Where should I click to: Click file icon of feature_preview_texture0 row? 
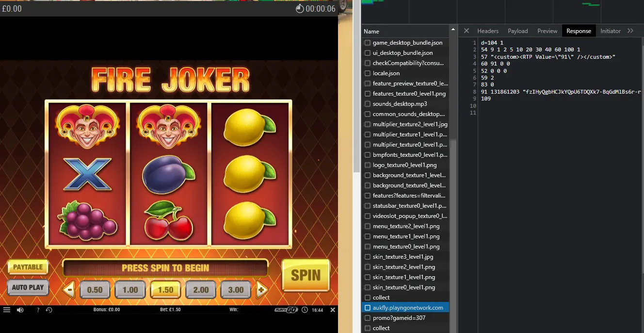tap(368, 83)
